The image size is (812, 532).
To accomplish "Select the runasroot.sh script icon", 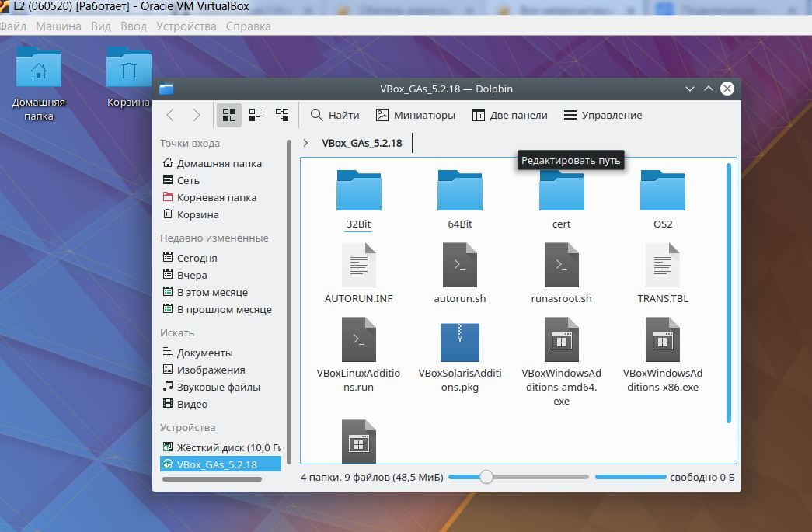I will point(561,265).
